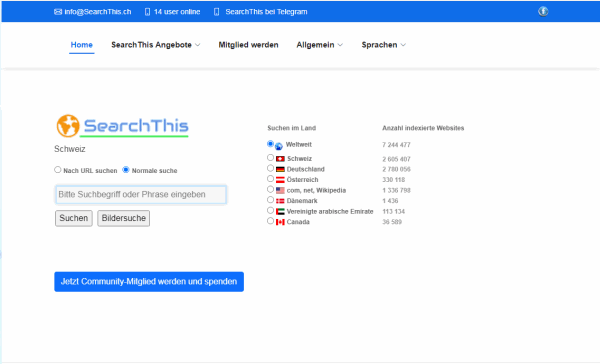600x364 pixels.
Task: Click the Deutschland count 2 780 056
Action: click(396, 169)
